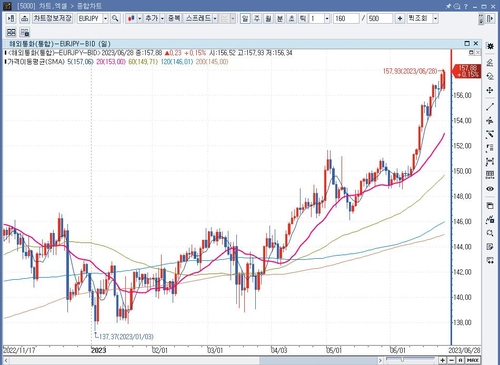Viewport: 500px width, 365px height.
Task: Click the chart settings gear icon
Action: pos(490,46)
